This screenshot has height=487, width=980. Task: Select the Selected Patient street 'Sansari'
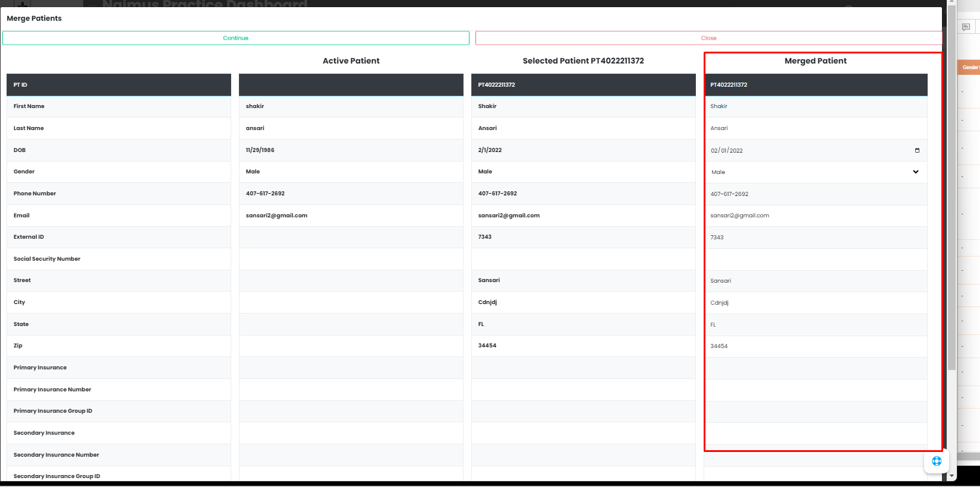tap(489, 280)
